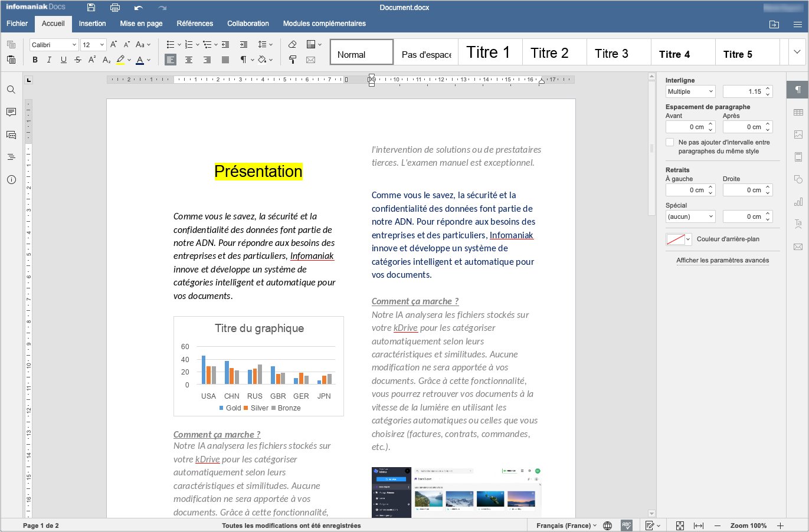
Task: Open the Fichier menu
Action: (17, 24)
